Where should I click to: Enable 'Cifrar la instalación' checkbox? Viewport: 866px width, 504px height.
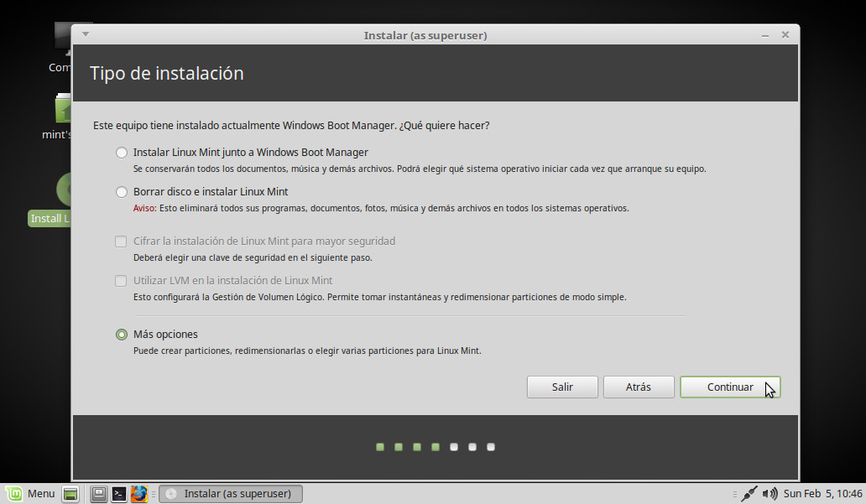[122, 242]
